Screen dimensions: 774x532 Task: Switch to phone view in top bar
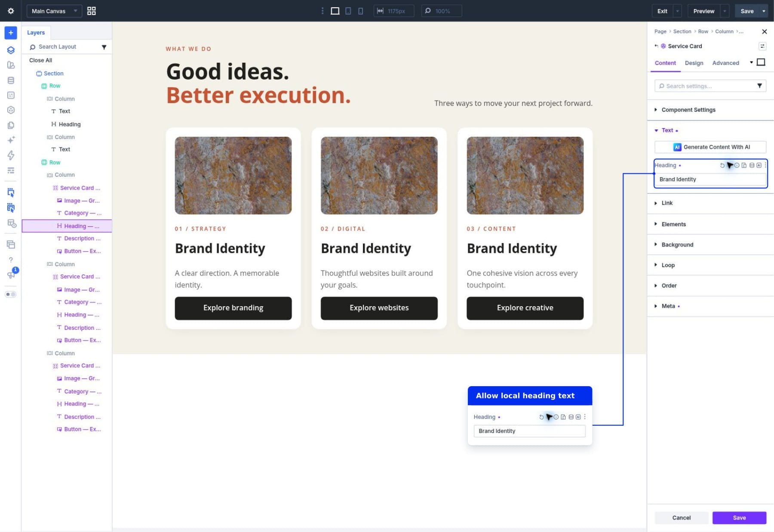[360, 11]
